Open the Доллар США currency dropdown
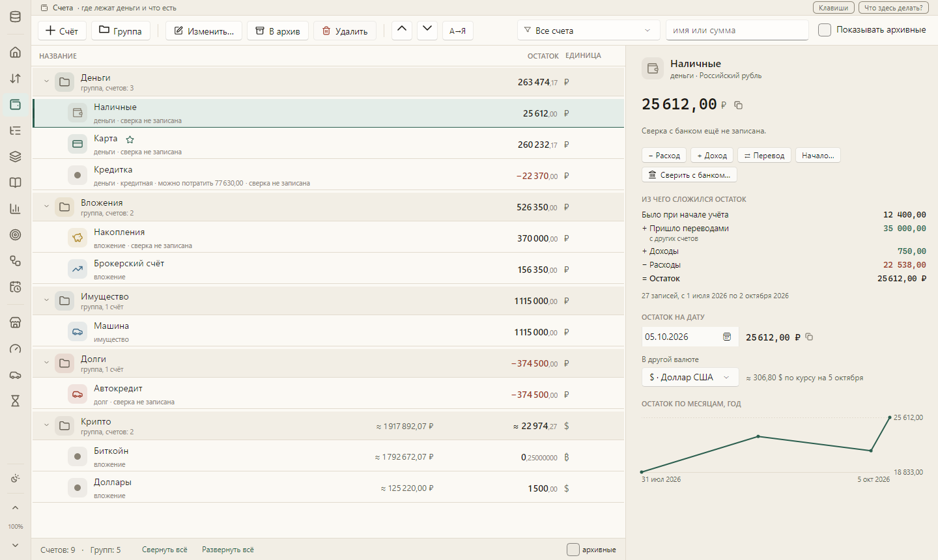This screenshot has height=560, width=938. coord(690,377)
